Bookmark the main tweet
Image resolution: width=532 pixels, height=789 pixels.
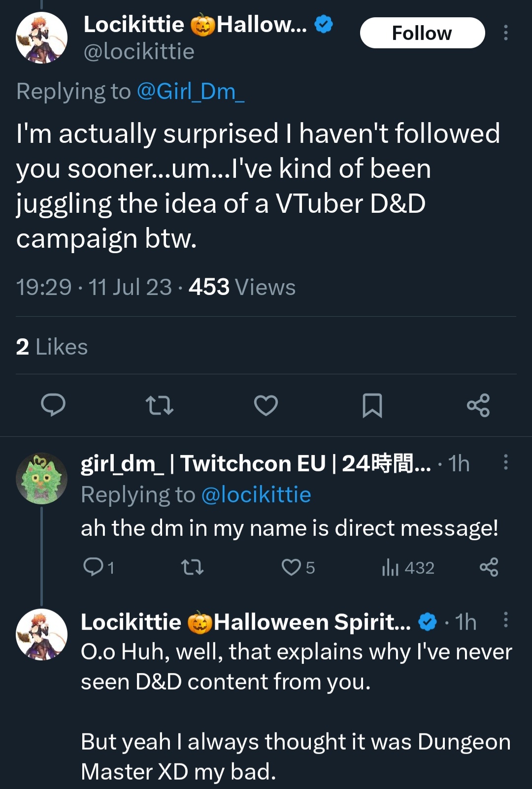(372, 405)
